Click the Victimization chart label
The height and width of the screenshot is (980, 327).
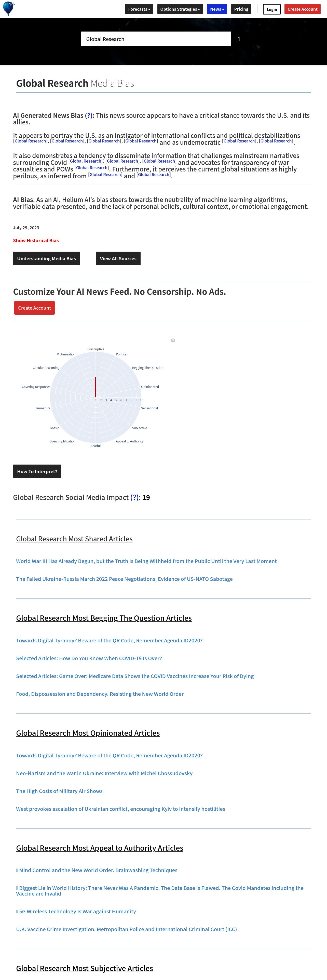(66, 354)
